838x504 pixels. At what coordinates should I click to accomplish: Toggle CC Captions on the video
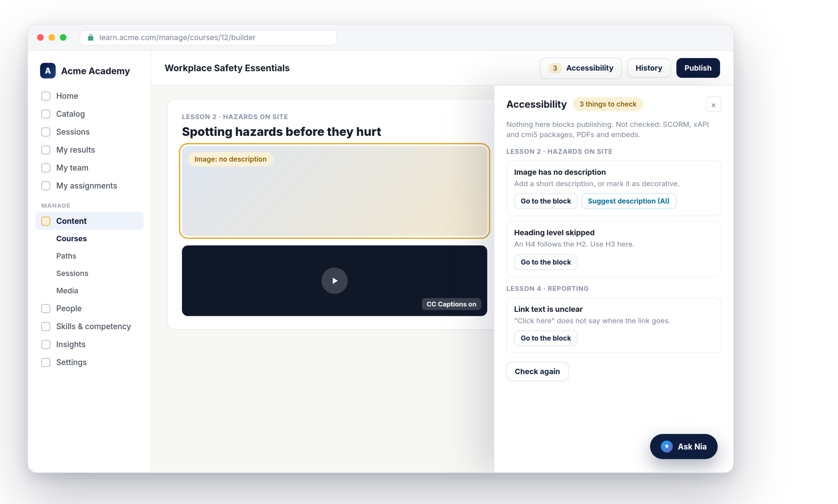click(x=451, y=304)
